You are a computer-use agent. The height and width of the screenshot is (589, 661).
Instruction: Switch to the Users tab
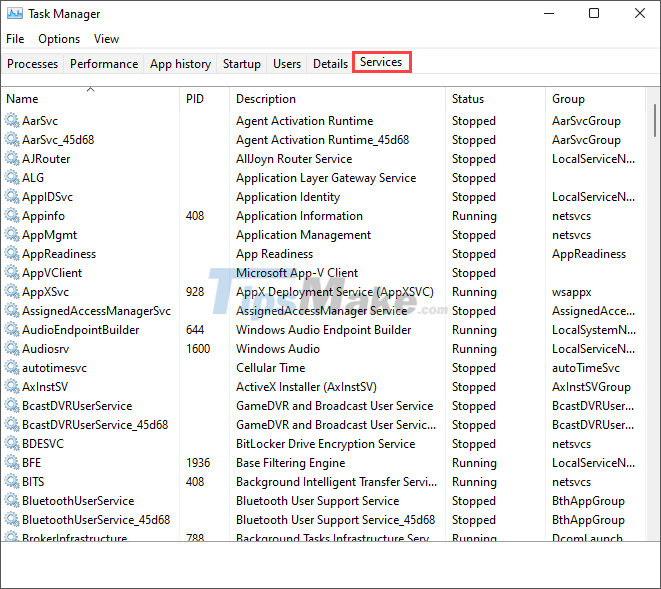point(287,64)
